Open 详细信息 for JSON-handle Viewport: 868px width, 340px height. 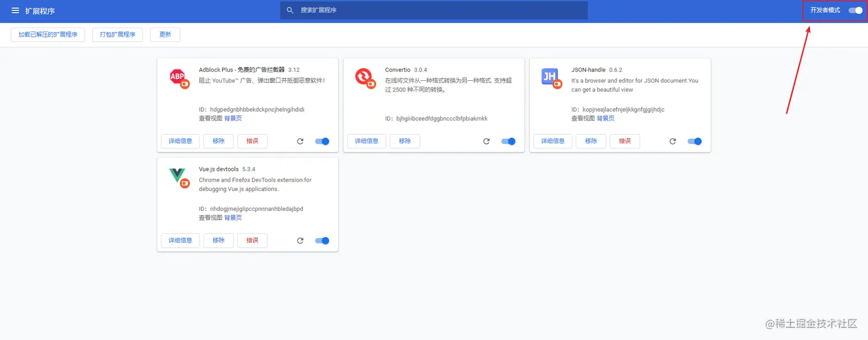pos(552,141)
